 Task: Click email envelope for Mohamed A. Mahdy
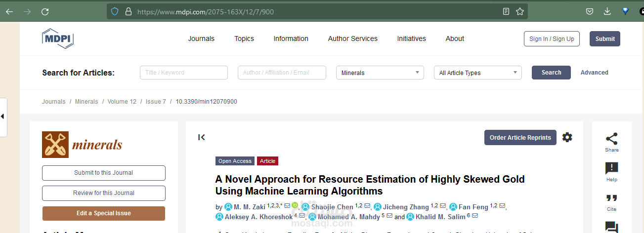point(389,216)
